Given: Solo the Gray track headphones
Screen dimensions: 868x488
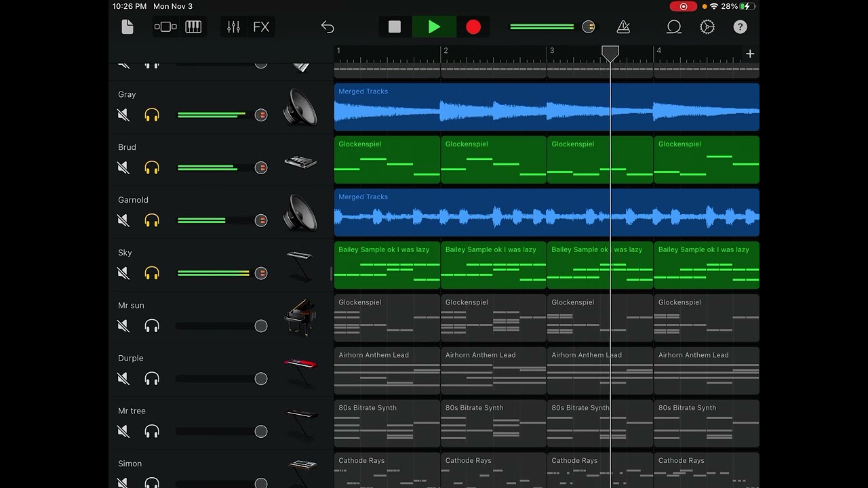Looking at the screenshot, I should [x=152, y=115].
